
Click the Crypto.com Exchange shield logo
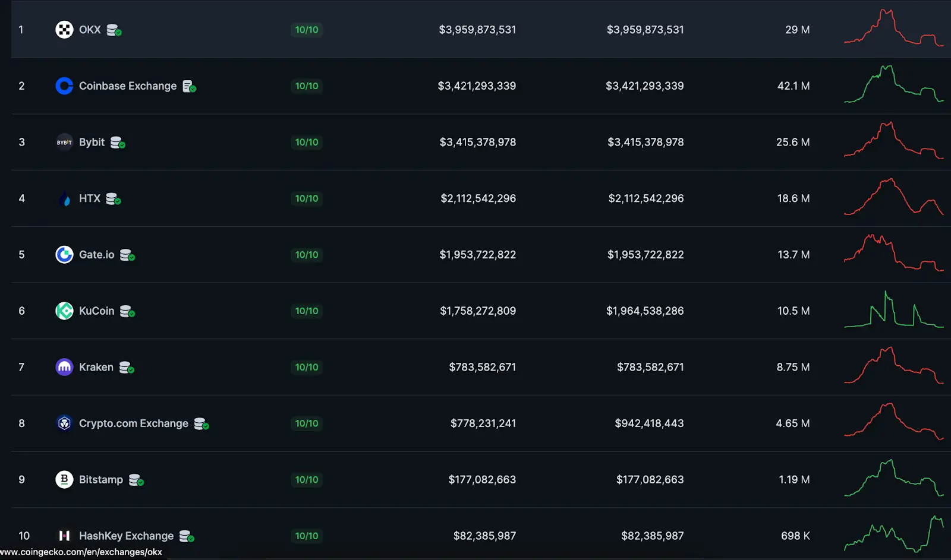64,423
